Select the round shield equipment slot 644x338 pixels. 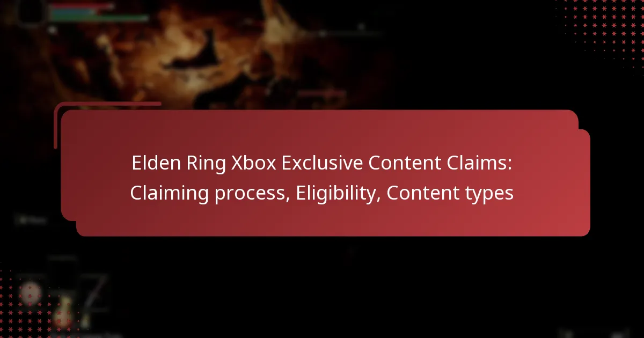(30, 293)
